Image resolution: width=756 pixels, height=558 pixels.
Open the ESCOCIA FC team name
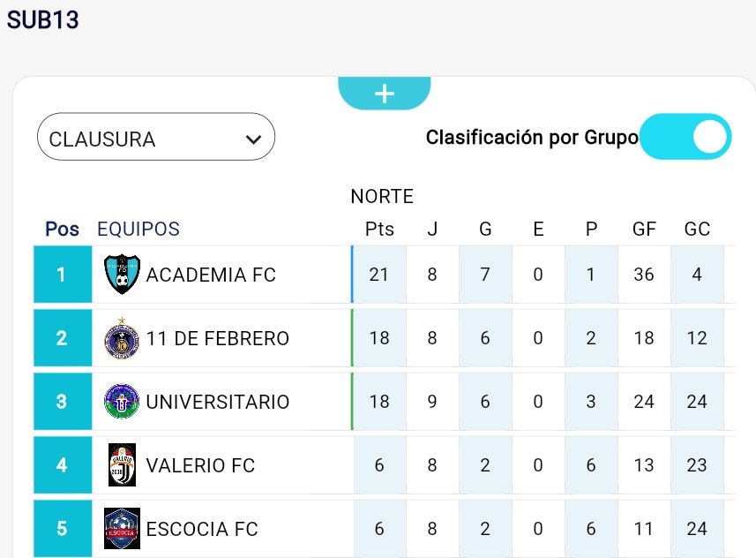(x=202, y=530)
